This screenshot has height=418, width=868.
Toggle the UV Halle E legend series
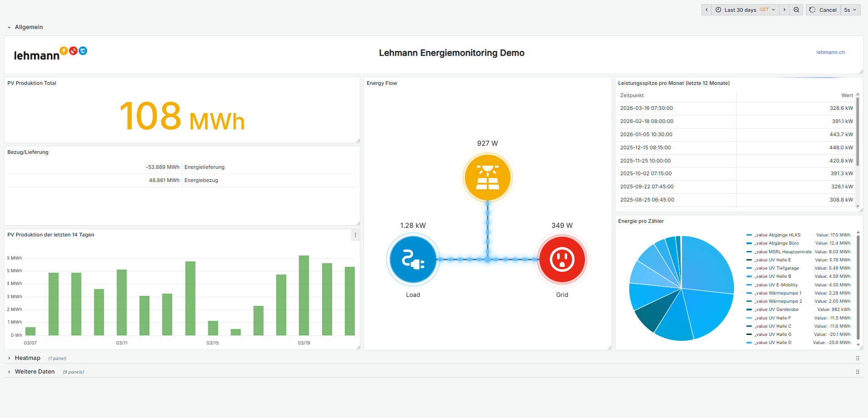coord(772,260)
